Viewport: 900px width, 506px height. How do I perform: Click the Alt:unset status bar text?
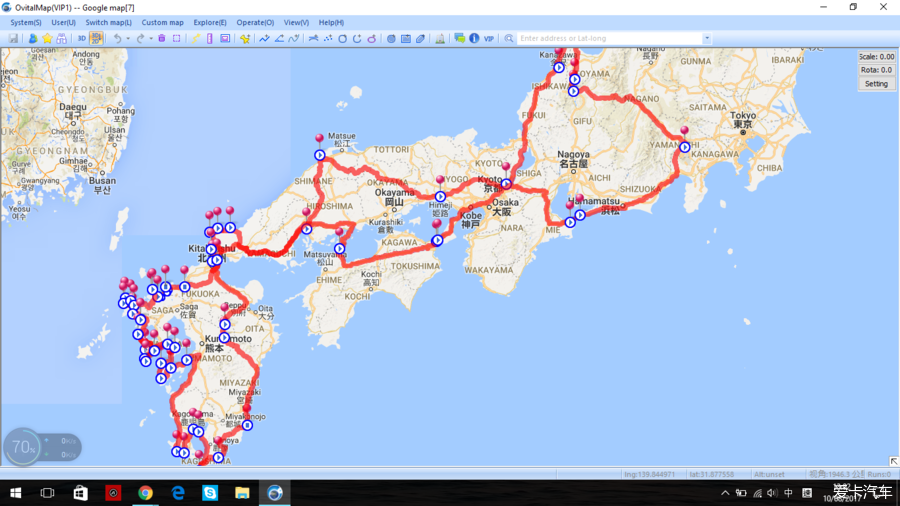pos(769,474)
